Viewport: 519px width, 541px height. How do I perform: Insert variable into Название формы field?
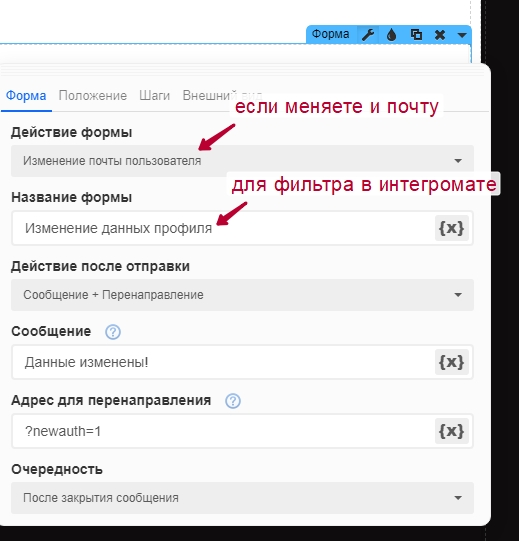pyautogui.click(x=451, y=228)
